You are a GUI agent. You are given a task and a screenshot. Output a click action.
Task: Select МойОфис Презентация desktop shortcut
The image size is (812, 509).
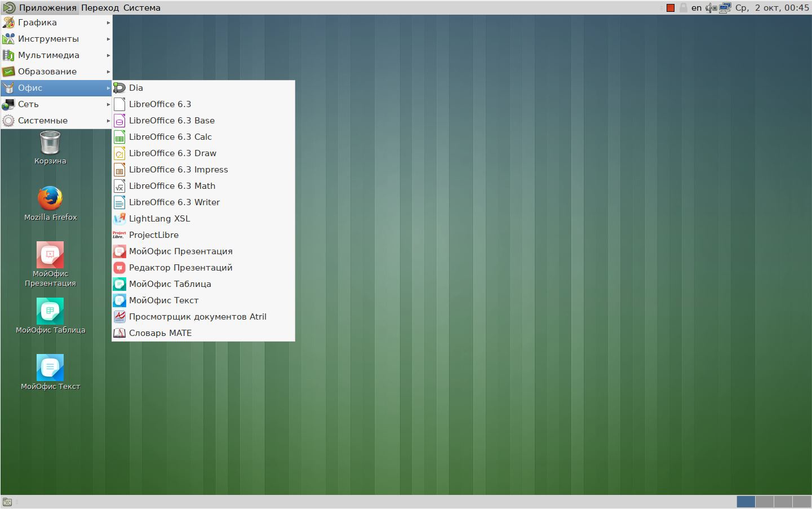(x=50, y=264)
